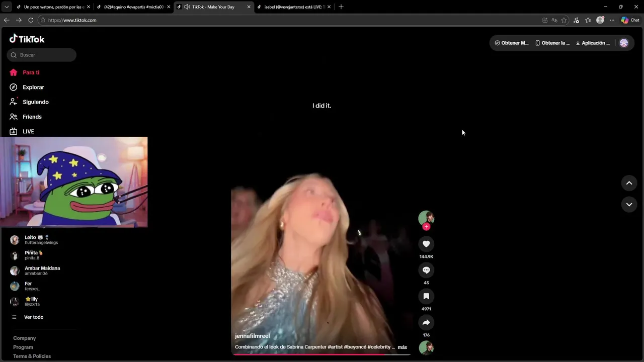Image resolution: width=644 pixels, height=362 pixels.
Task: Open the sound disc thumbnail below share
Action: 426,347
